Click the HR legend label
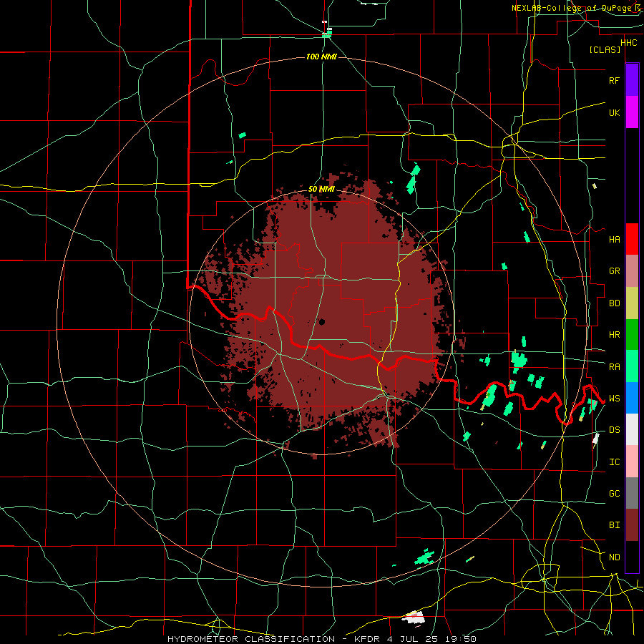The width and height of the screenshot is (644, 644). (x=614, y=335)
